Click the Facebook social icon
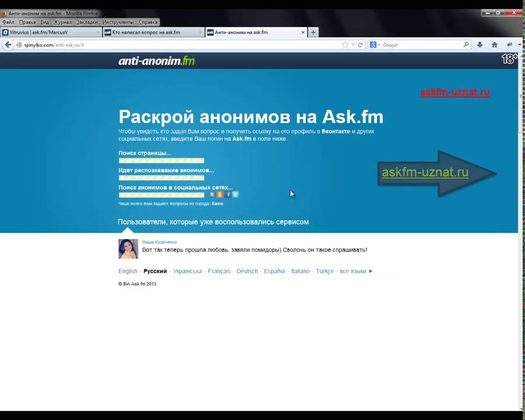 228,194
